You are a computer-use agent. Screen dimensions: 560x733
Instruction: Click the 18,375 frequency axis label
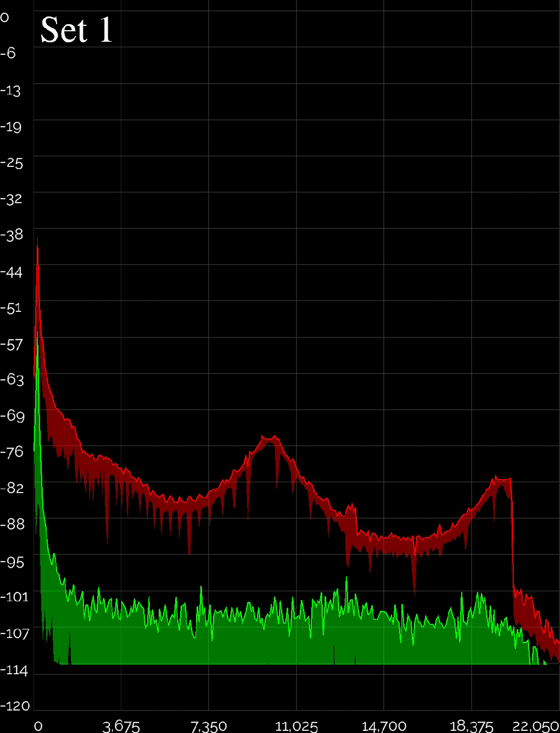tap(471, 726)
